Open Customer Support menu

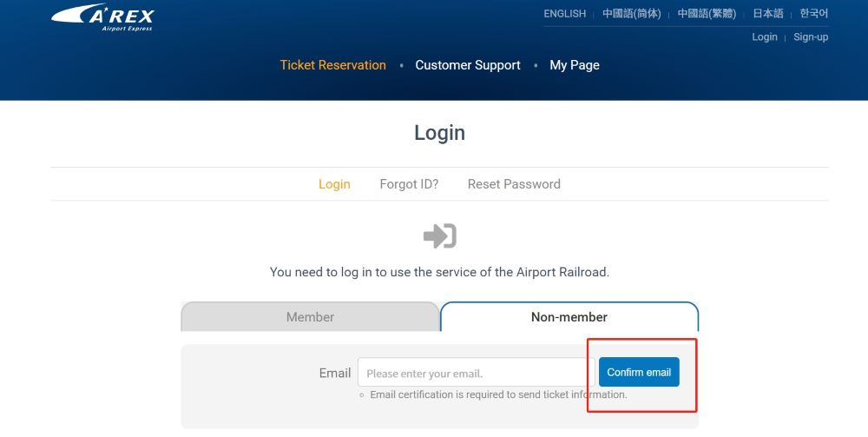tap(468, 65)
